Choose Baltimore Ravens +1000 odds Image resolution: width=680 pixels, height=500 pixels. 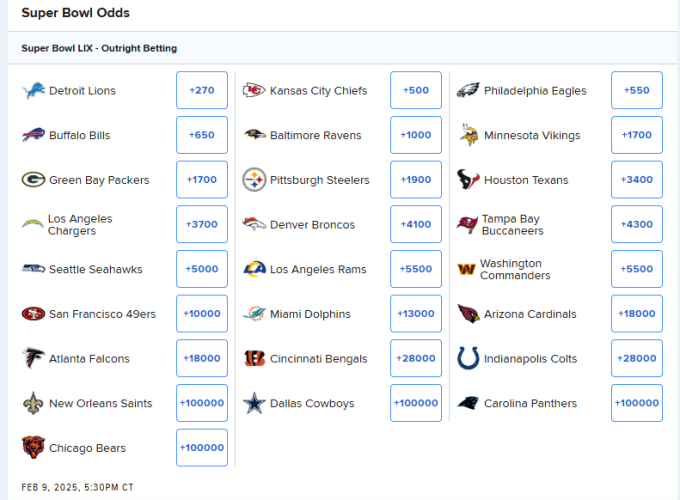[x=416, y=135]
